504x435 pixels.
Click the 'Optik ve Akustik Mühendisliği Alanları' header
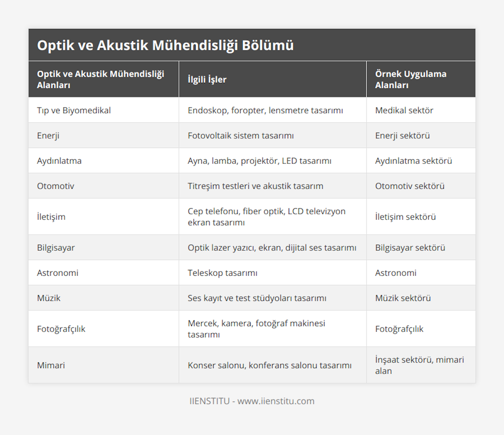point(100,79)
